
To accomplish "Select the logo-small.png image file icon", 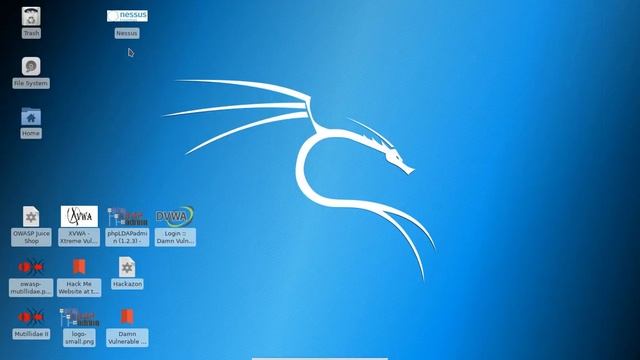I will coord(79,317).
